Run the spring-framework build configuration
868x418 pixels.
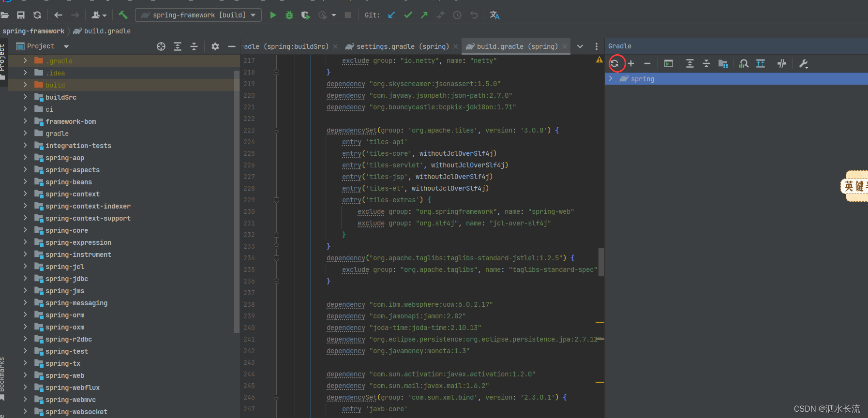tap(273, 15)
